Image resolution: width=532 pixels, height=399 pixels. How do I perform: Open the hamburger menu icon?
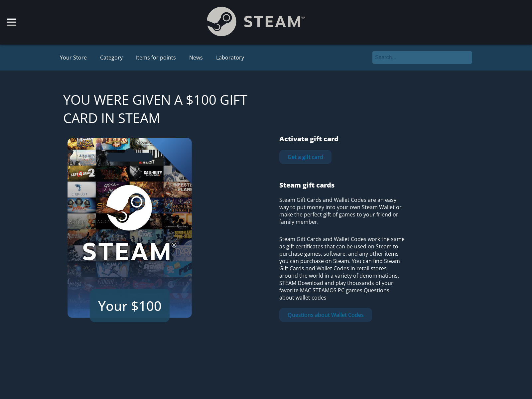(x=11, y=22)
